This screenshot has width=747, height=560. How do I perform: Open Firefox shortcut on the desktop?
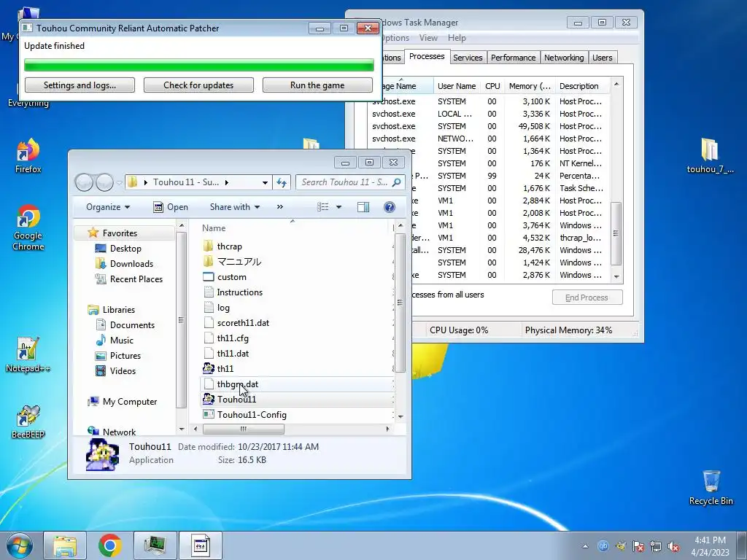(28, 156)
